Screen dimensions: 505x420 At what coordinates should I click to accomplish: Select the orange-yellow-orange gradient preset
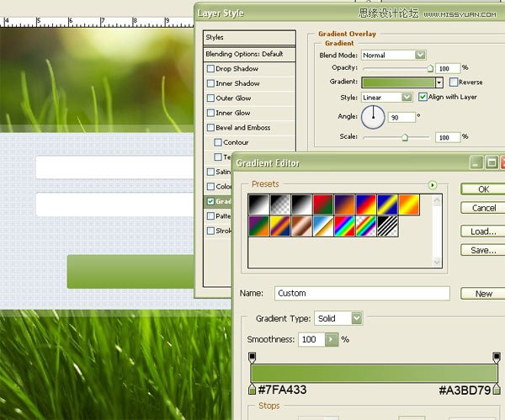409,205
